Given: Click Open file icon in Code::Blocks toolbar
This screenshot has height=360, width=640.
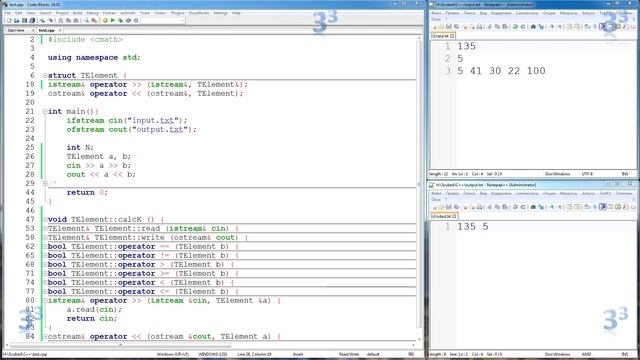Looking at the screenshot, I should click(17, 20).
